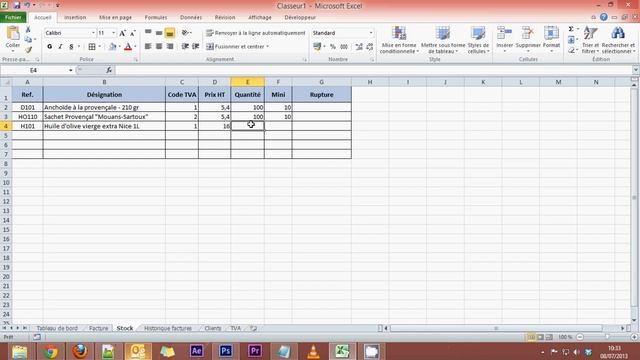Image resolution: width=640 pixels, height=360 pixels.
Task: Switch to Mise en page tab
Action: click(x=116, y=18)
